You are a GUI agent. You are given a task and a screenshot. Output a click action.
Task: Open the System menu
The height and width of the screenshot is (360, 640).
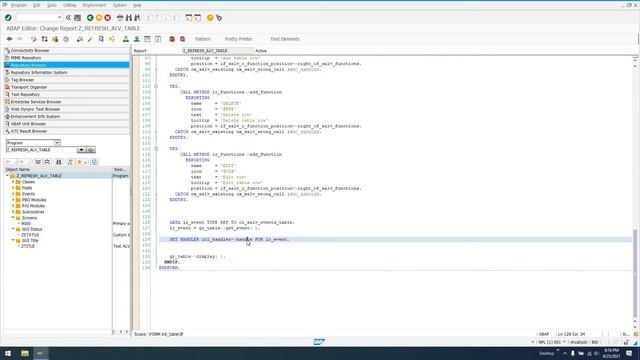[120, 5]
